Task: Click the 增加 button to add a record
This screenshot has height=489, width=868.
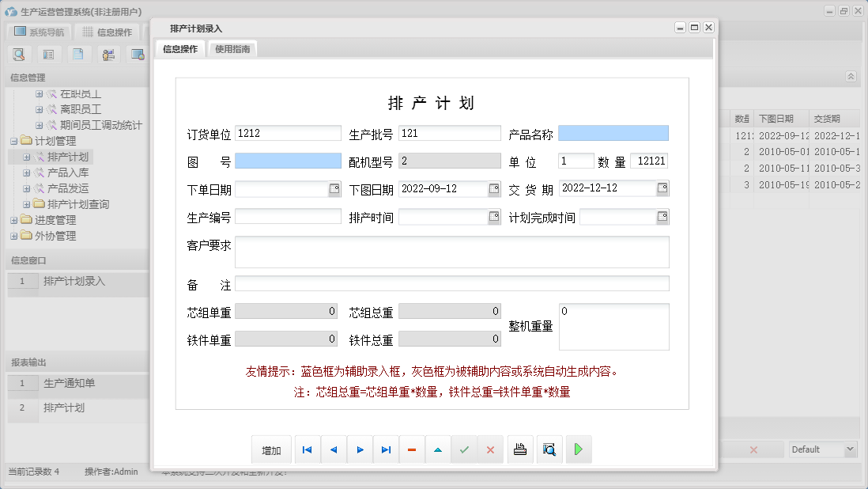Action: pos(271,449)
